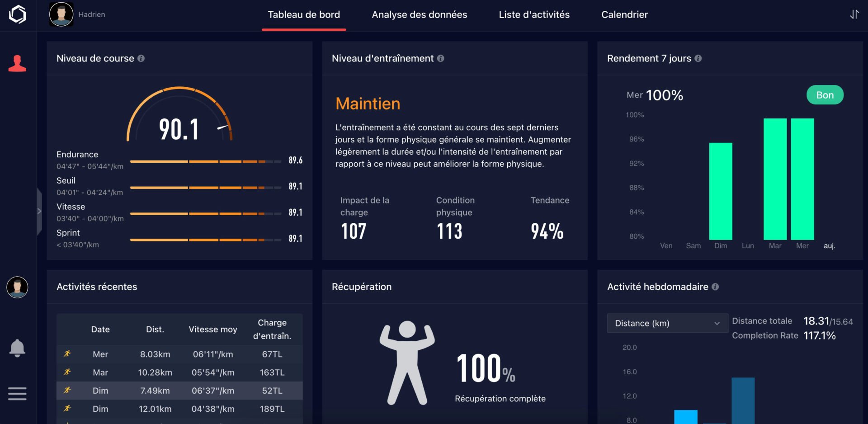The width and height of the screenshot is (868, 424).
Task: Click the Sprint progress bar
Action: click(206, 240)
